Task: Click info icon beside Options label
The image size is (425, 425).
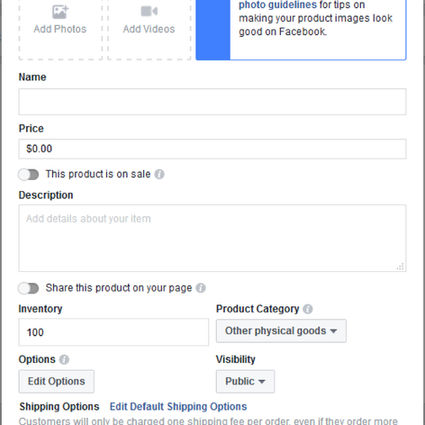Action: click(x=64, y=360)
